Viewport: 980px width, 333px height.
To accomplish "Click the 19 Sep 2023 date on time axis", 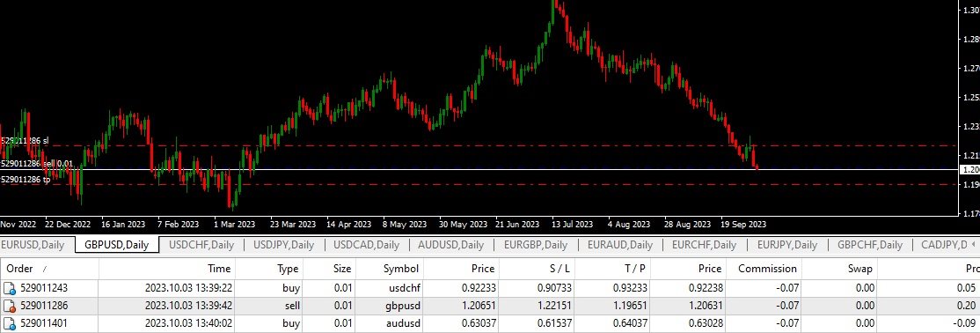I will [742, 224].
